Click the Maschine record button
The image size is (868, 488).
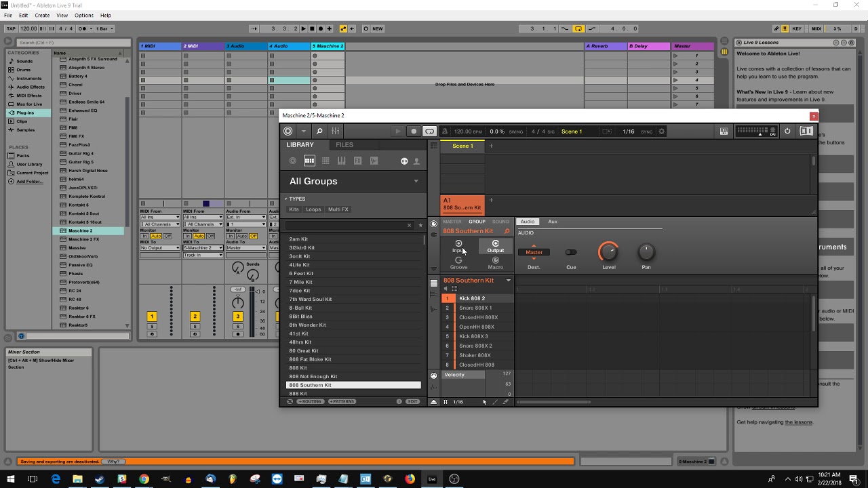pyautogui.click(x=414, y=131)
